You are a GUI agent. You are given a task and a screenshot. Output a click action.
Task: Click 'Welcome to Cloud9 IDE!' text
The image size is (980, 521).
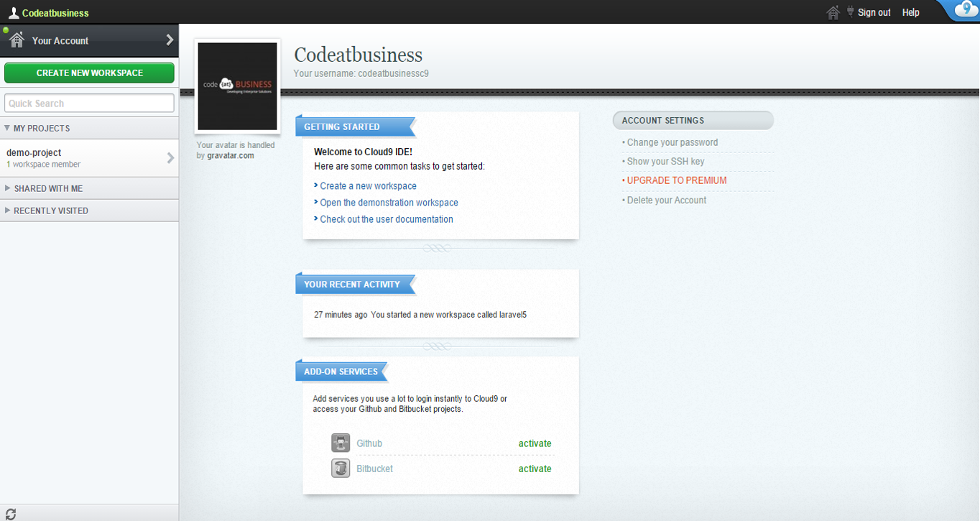[363, 152]
